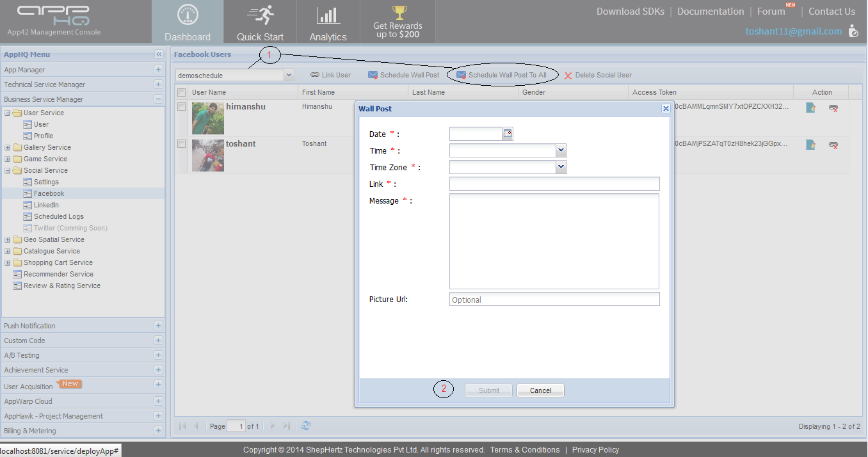This screenshot has height=457, width=868.
Task: Click unlink icon in toshant's row
Action: click(833, 145)
